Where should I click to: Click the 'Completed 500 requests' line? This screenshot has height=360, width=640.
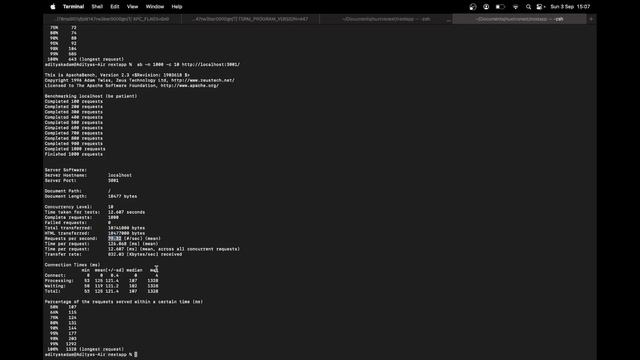(x=74, y=122)
